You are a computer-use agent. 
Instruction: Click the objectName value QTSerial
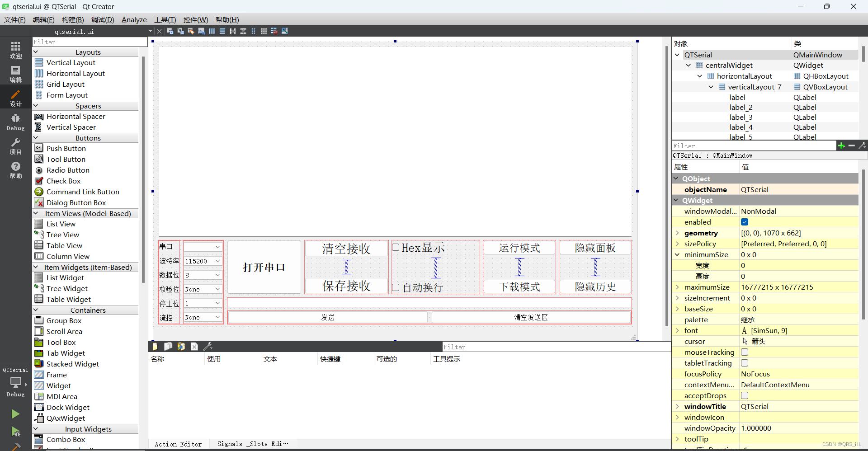(798, 189)
